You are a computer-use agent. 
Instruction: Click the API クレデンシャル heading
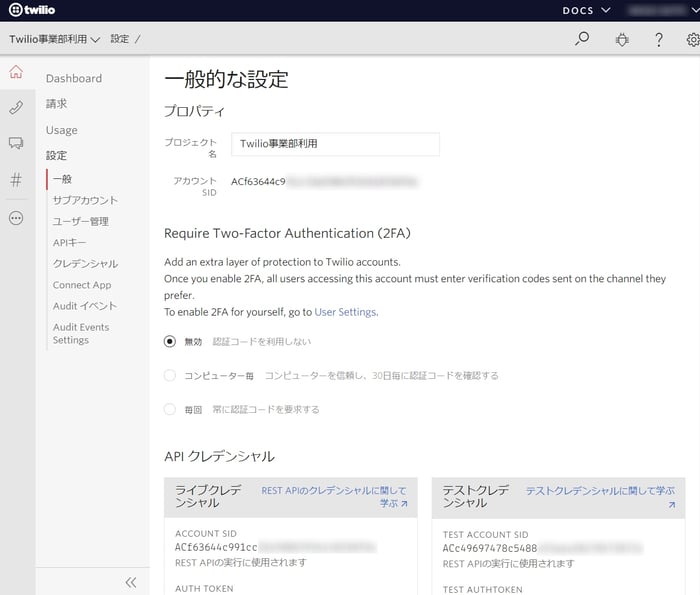tap(219, 456)
